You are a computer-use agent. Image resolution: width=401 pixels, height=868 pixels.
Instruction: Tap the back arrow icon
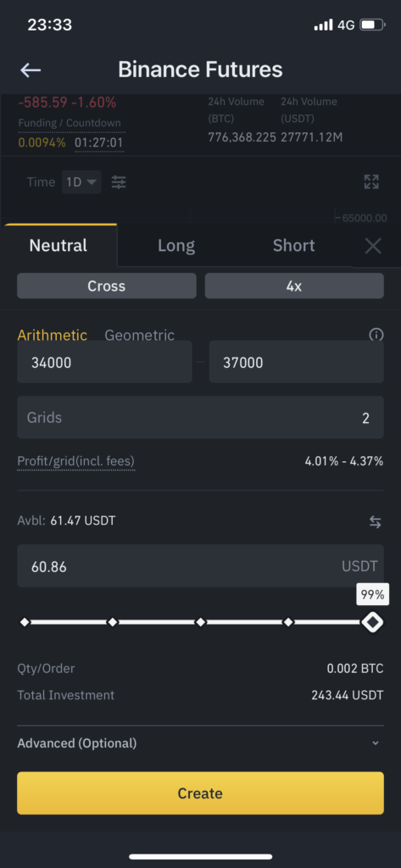31,70
